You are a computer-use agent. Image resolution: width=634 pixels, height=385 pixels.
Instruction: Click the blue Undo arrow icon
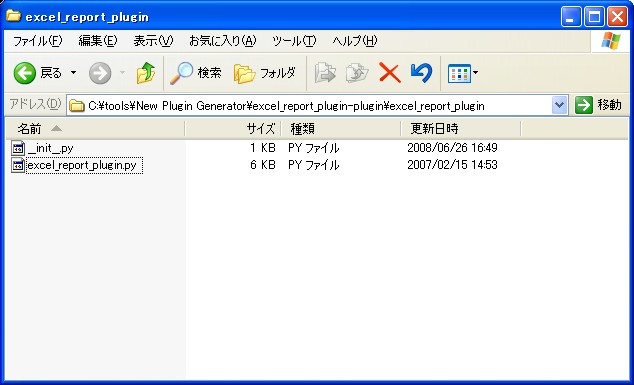click(x=421, y=73)
